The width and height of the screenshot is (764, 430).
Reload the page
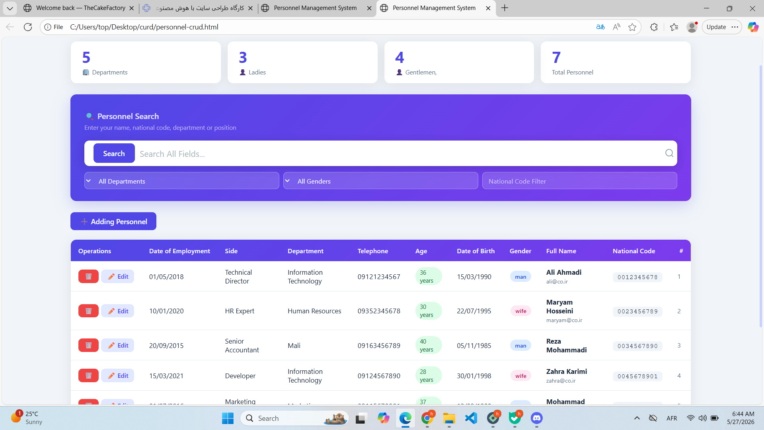coord(28,27)
